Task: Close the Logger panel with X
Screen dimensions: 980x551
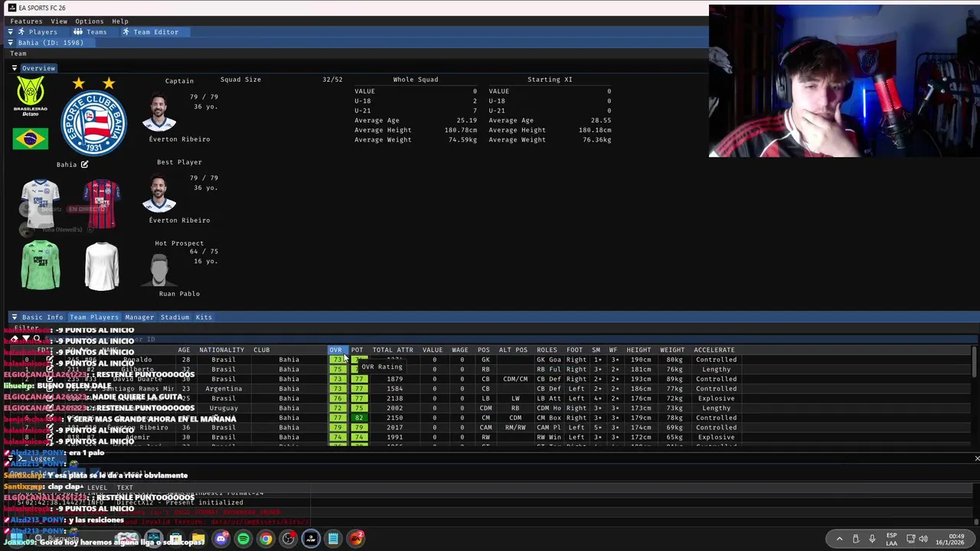Action: click(976, 458)
